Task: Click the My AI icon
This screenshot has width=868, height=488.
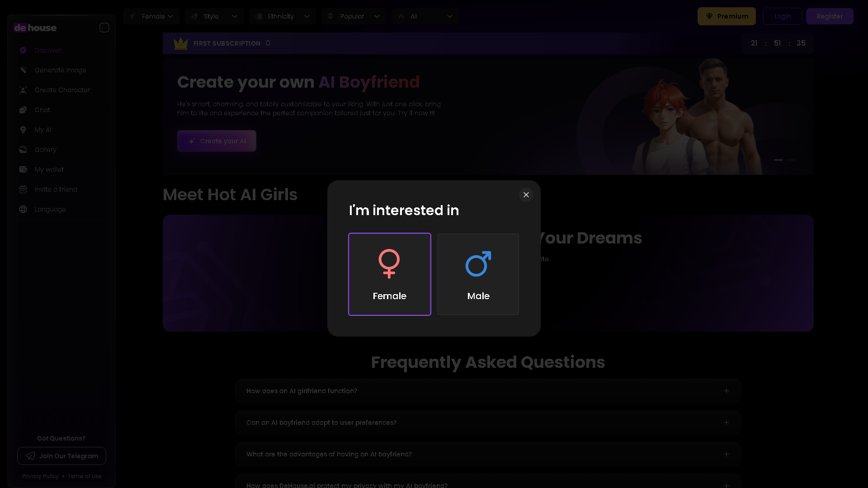Action: click(23, 130)
